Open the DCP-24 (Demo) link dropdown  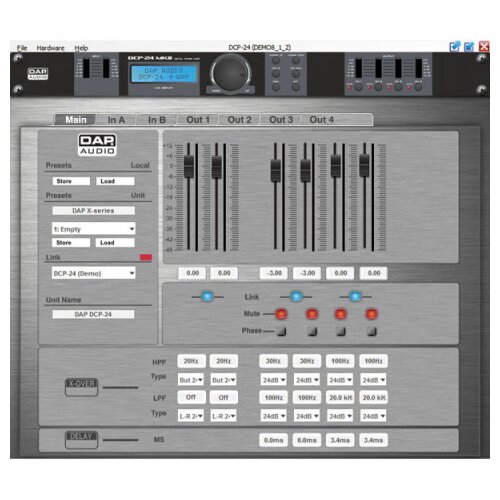pos(94,273)
